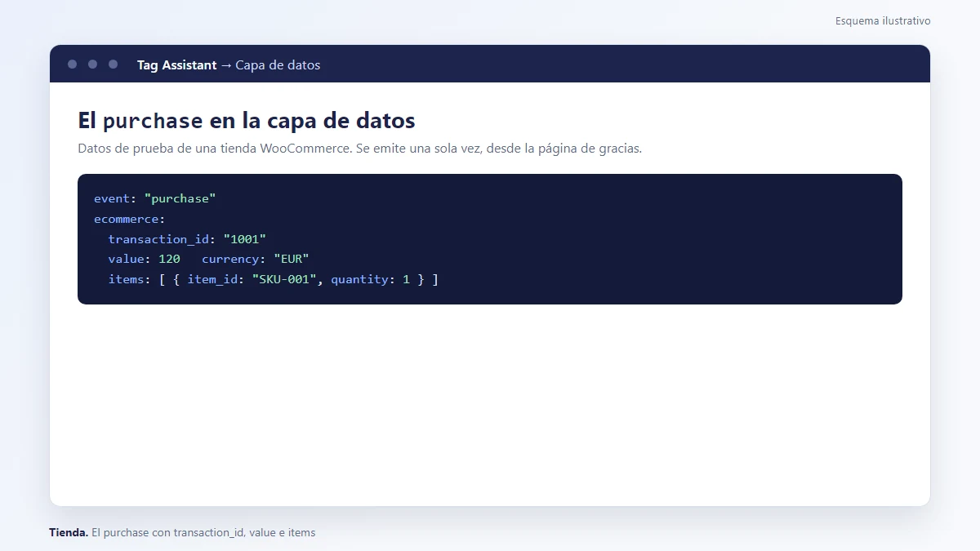
Task: Click the caption 'Tienda. El purchase con transaction_id'
Action: tap(182, 532)
